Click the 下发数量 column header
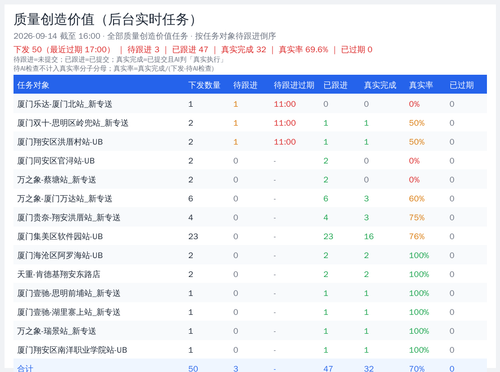This screenshot has height=372, width=500. [204, 85]
